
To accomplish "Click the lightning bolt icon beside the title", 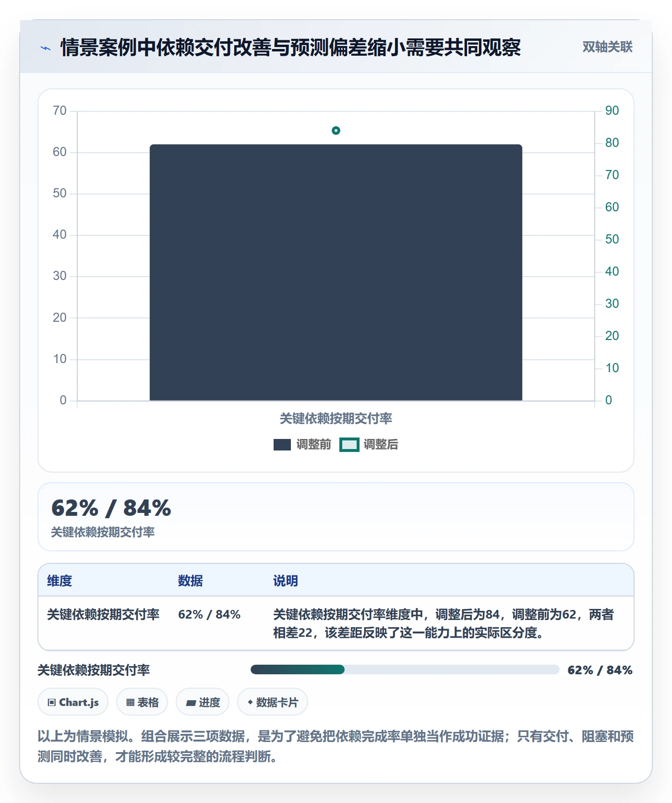I will pyautogui.click(x=46, y=48).
